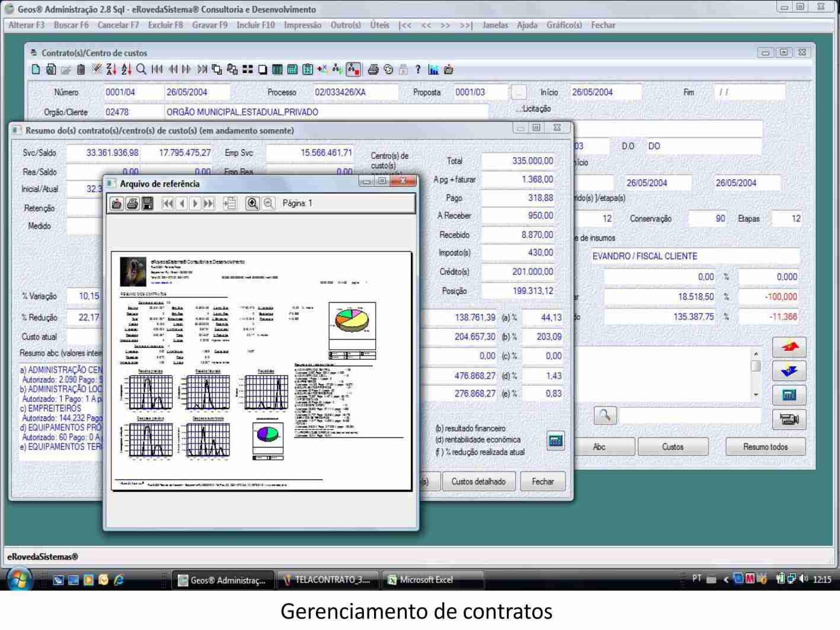Click the bar chart icon in Contrato toolbar

tap(433, 69)
